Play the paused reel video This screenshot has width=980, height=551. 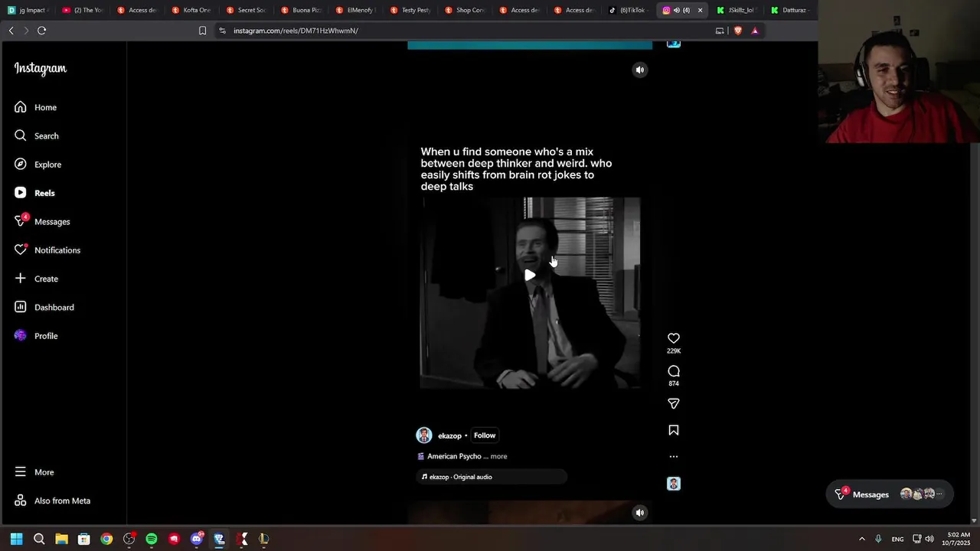click(x=530, y=275)
